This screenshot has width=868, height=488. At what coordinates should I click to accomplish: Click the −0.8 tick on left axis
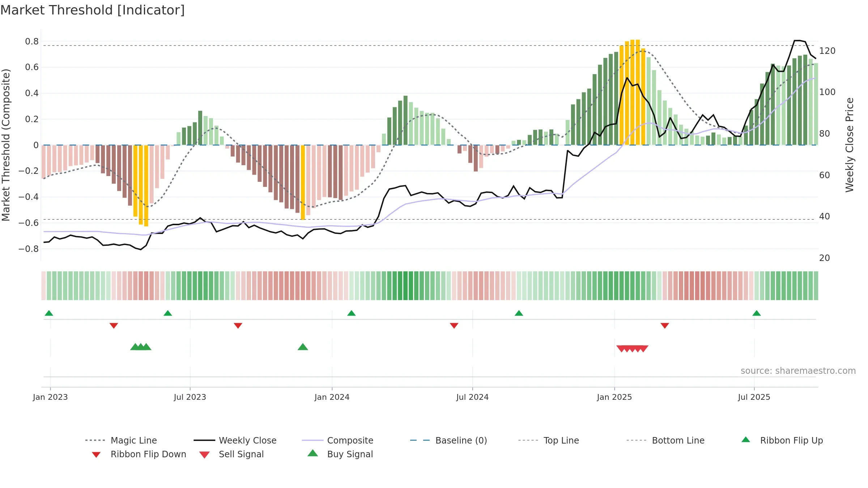tap(29, 249)
